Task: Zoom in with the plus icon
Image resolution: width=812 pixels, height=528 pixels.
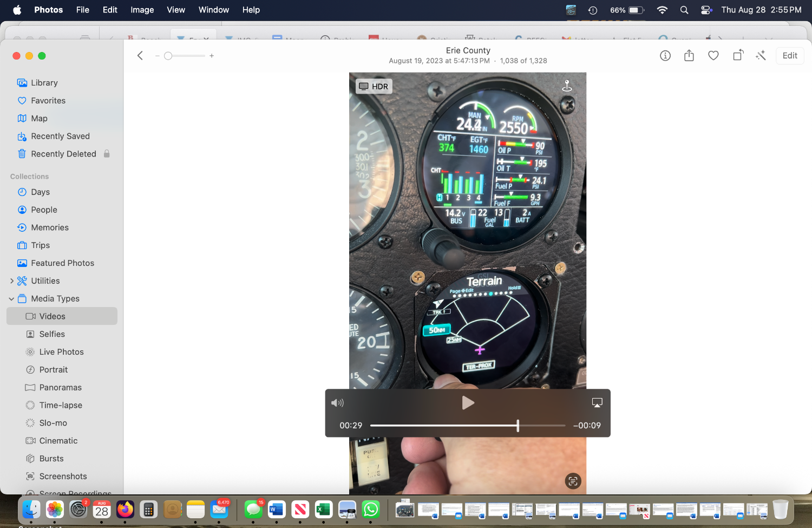Action: (x=212, y=56)
